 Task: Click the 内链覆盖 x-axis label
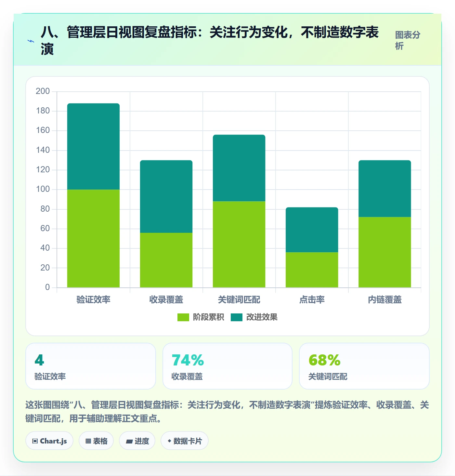point(384,299)
